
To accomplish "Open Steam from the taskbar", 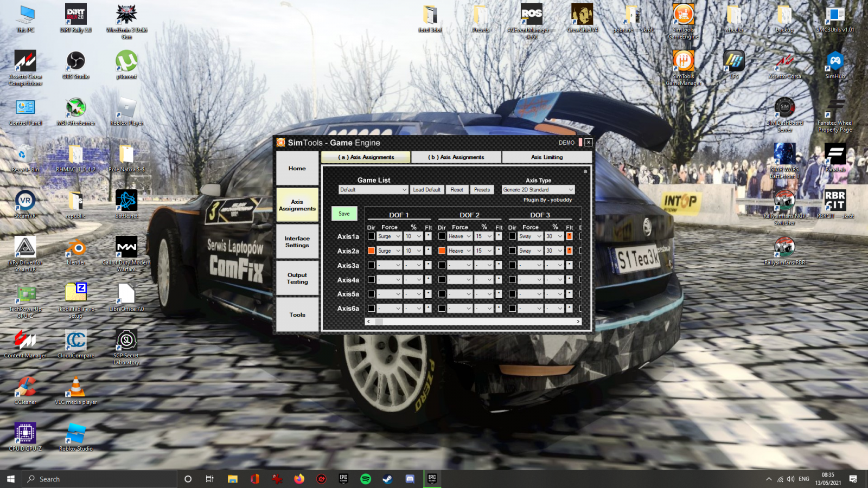I will (387, 479).
